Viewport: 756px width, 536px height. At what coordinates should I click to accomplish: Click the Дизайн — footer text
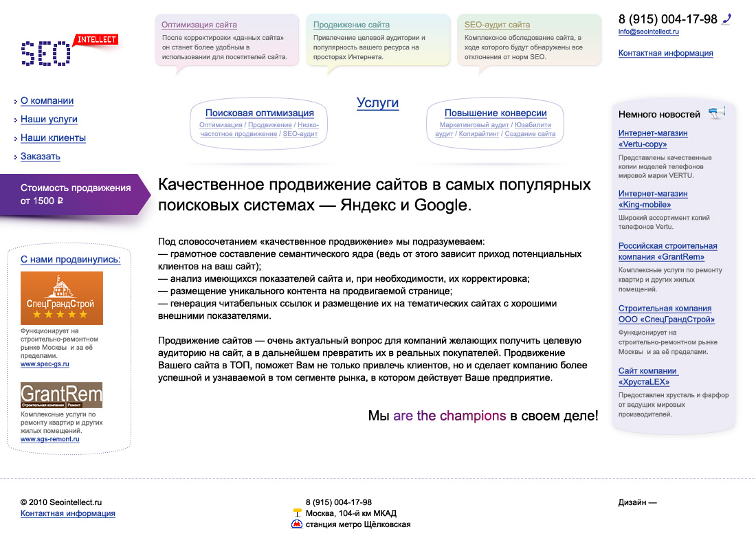click(x=637, y=502)
